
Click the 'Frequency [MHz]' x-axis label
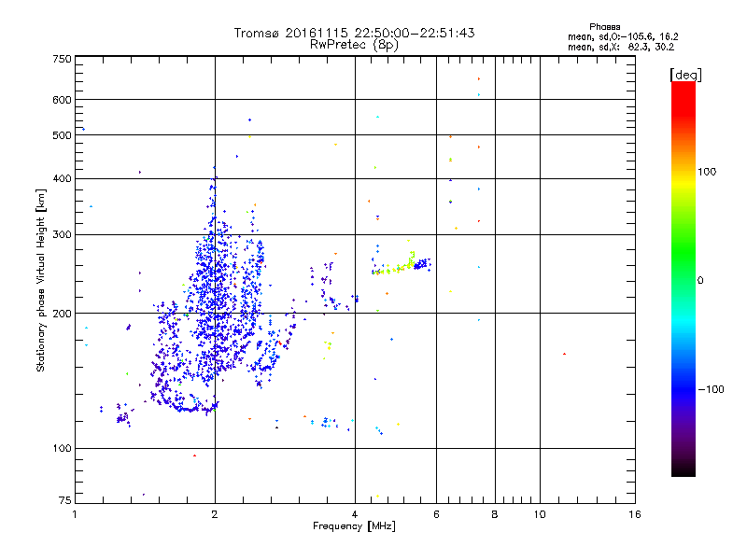[x=354, y=526]
